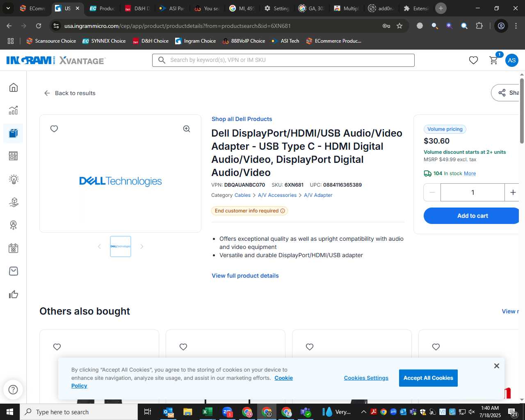This screenshot has height=420, width=525.
Task: Open the Cookie Policy link
Action: point(284,378)
